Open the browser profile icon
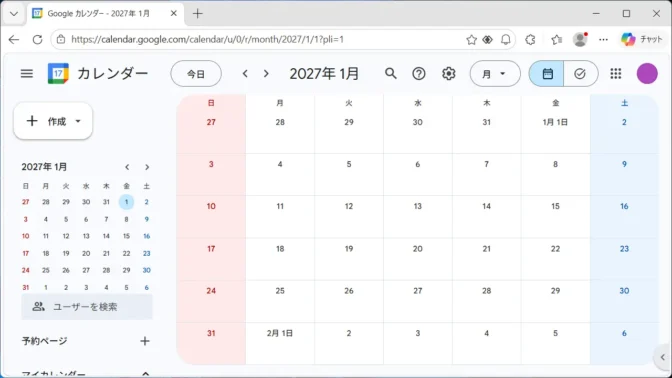Image resolution: width=672 pixels, height=378 pixels. click(580, 39)
